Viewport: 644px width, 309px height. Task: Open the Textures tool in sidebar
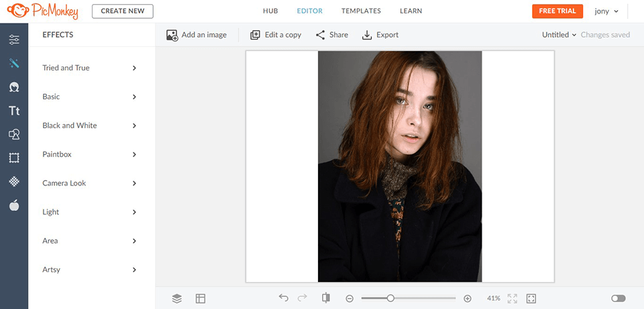click(x=14, y=182)
